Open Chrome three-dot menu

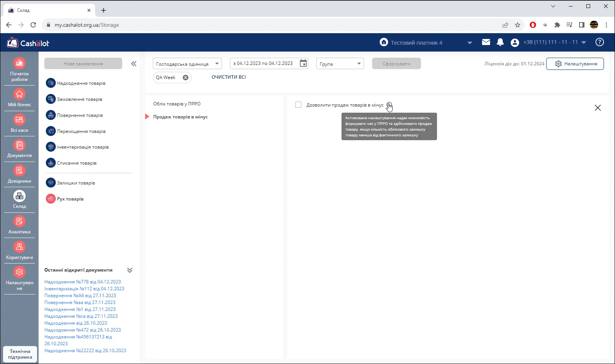tap(606, 25)
